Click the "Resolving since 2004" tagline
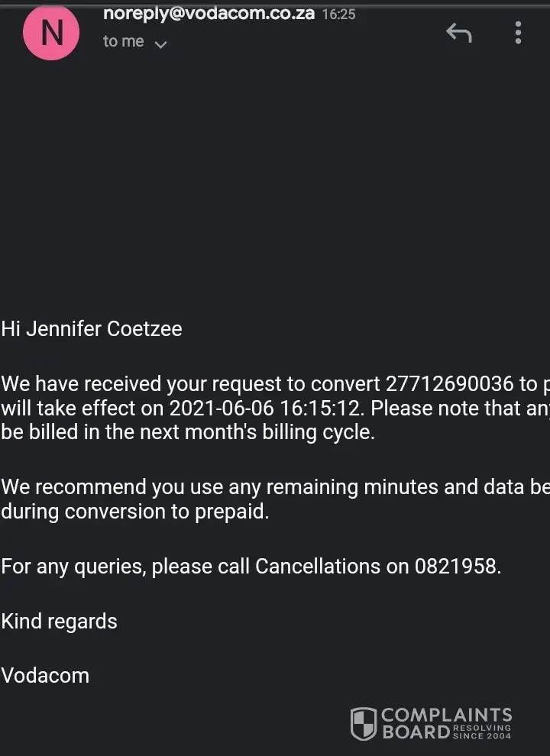This screenshot has width=550, height=756. pos(482,732)
